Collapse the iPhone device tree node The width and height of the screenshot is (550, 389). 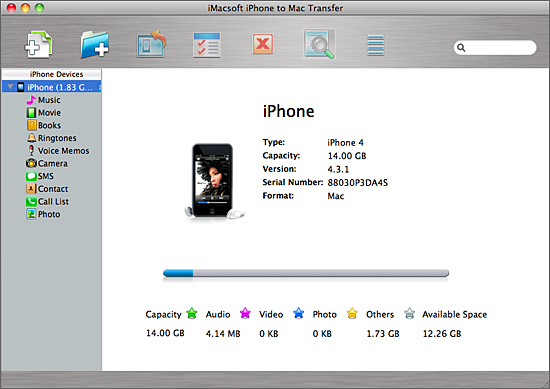coord(10,87)
